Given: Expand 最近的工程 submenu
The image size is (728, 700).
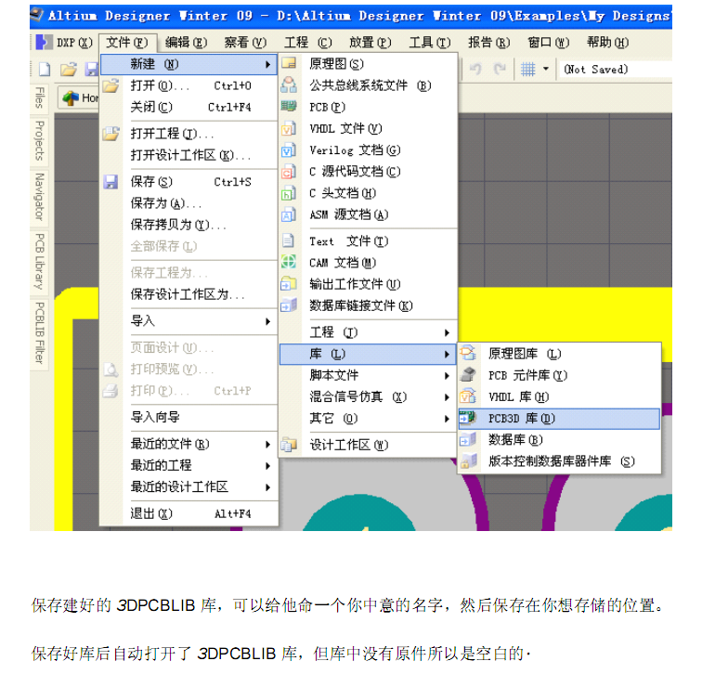Looking at the screenshot, I should 188,465.
